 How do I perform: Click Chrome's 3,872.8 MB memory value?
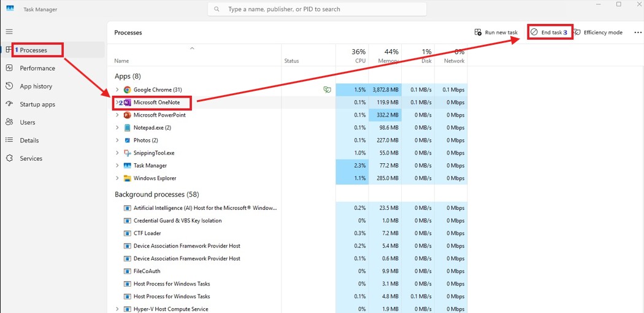(x=385, y=90)
